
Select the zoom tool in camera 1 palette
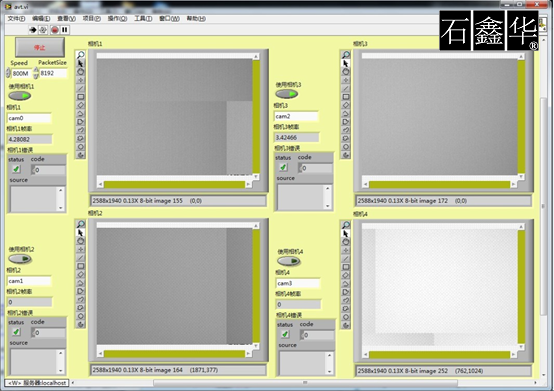point(81,55)
